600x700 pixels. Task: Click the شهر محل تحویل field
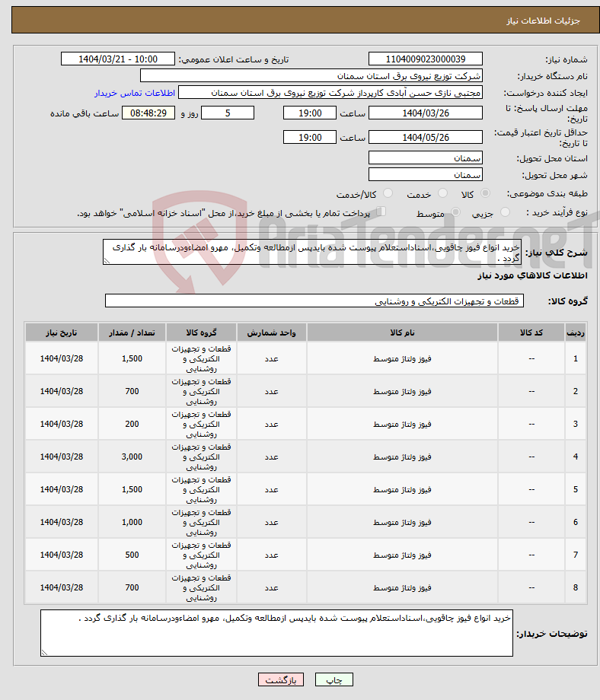click(426, 174)
